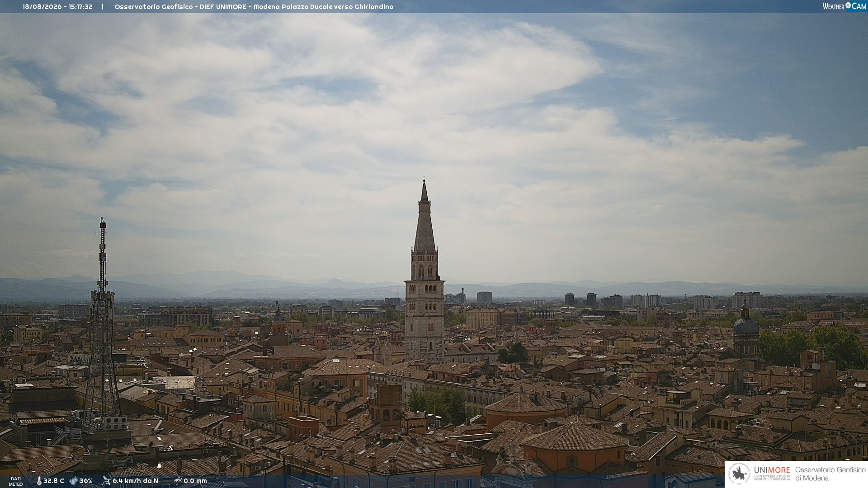Click the 0.0 mm rainfall value
The height and width of the screenshot is (488, 868).
[x=195, y=481]
